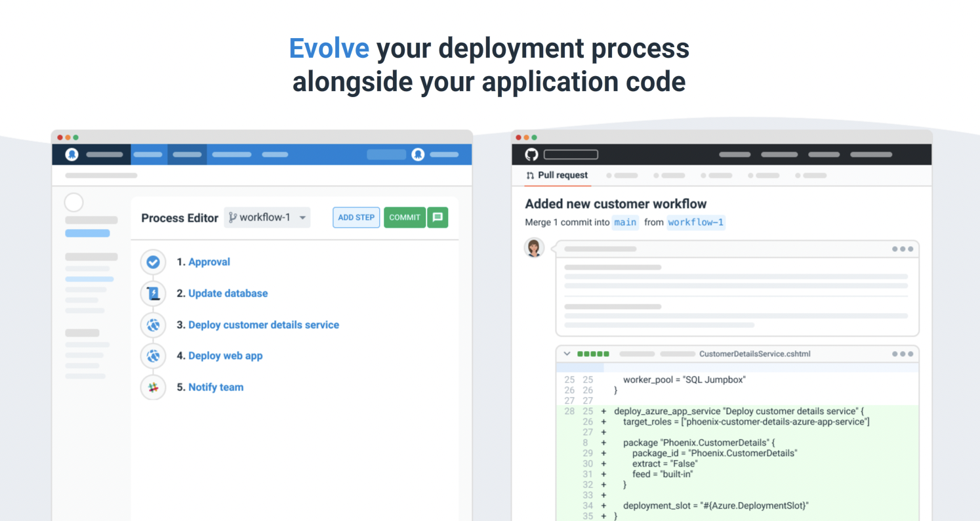Click the Azure icon on the Deploy web app step
This screenshot has height=521, width=980.
152,356
